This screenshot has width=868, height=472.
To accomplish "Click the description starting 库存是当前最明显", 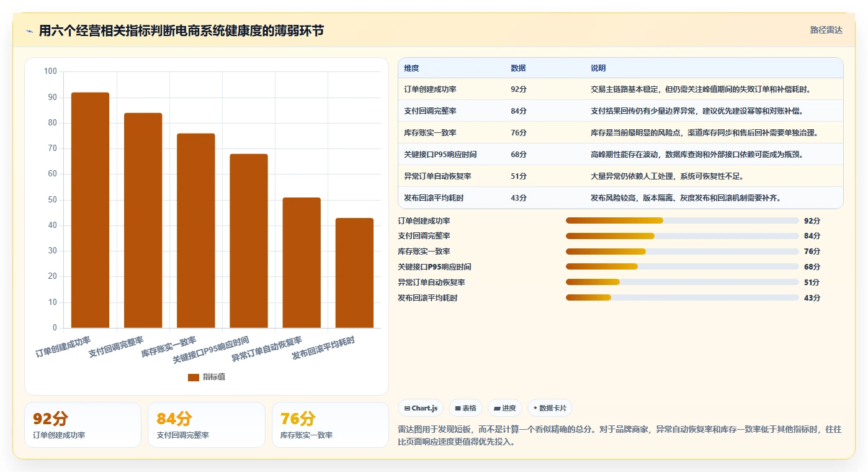I will [704, 133].
